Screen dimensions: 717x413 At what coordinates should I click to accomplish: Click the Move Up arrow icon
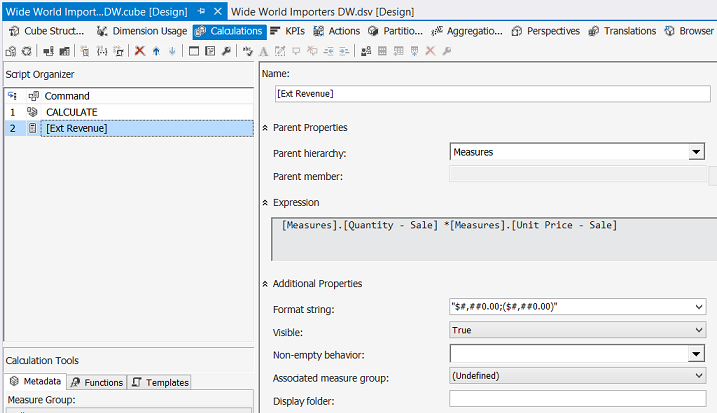tap(156, 50)
